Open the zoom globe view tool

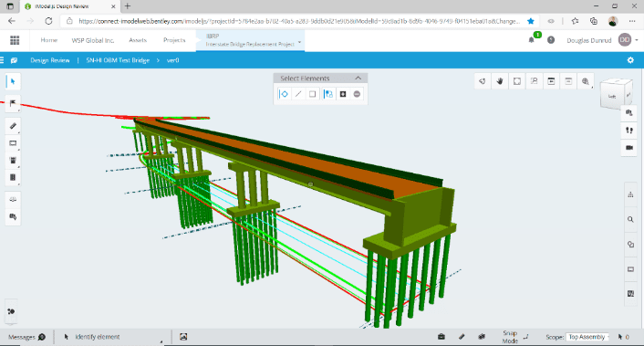coord(586,81)
